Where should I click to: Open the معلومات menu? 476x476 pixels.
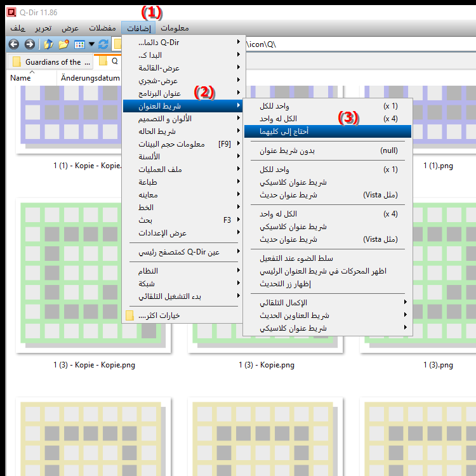175,28
